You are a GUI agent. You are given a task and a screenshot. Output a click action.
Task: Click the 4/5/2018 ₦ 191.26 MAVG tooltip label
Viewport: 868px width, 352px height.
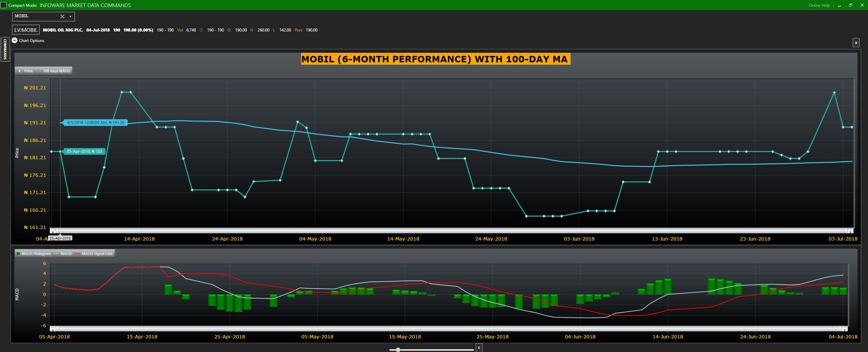click(95, 123)
